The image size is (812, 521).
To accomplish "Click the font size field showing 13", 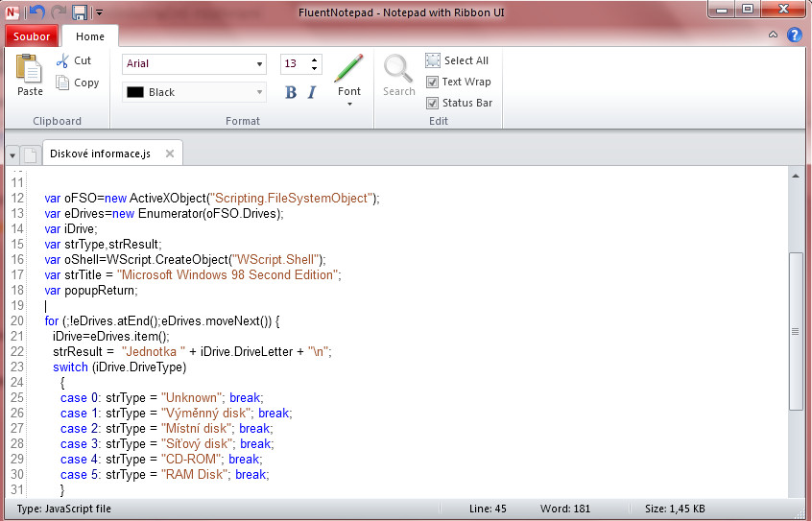I will pyautogui.click(x=294, y=63).
